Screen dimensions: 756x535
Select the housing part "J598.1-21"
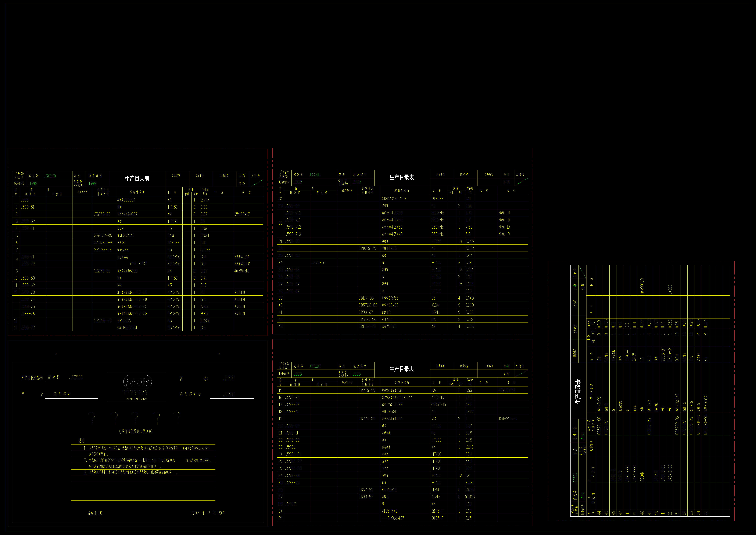point(293,454)
